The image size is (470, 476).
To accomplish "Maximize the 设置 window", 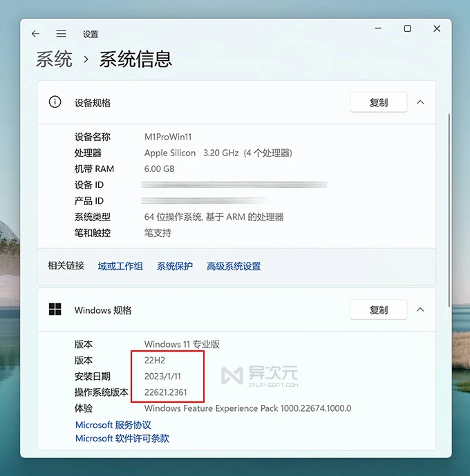I will tap(408, 28).
